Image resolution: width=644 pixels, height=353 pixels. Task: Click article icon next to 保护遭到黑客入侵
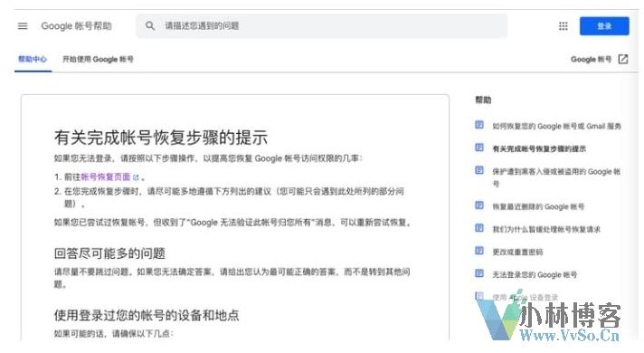(478, 170)
